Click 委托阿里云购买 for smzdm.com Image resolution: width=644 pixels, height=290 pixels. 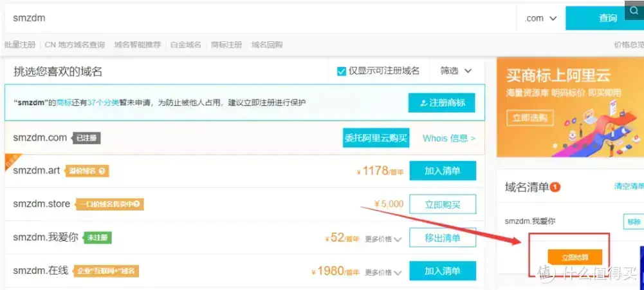(376, 138)
